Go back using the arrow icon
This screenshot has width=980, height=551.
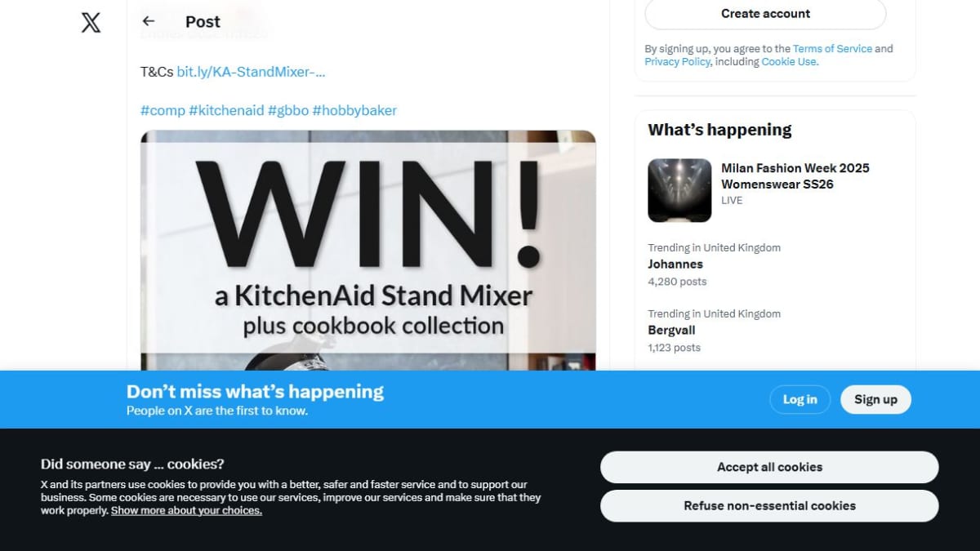[148, 21]
